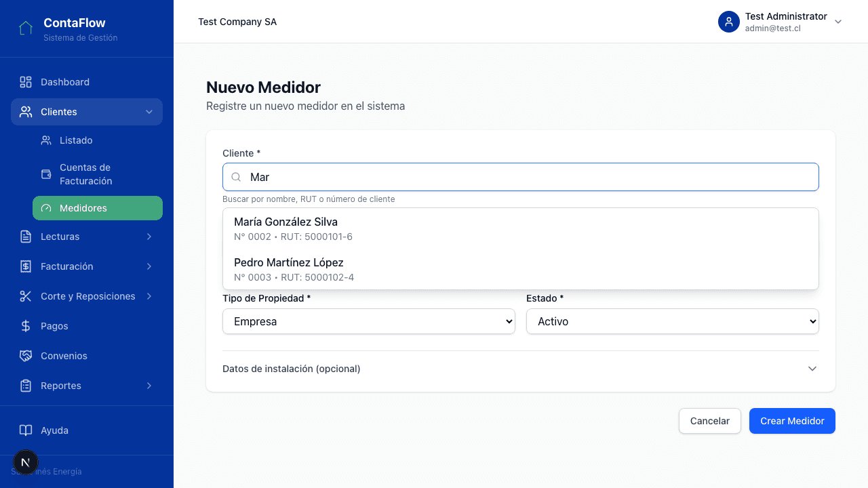Click the Corte y Reposiciones scissors icon
Screen dimensions: 868x488
coord(26,296)
